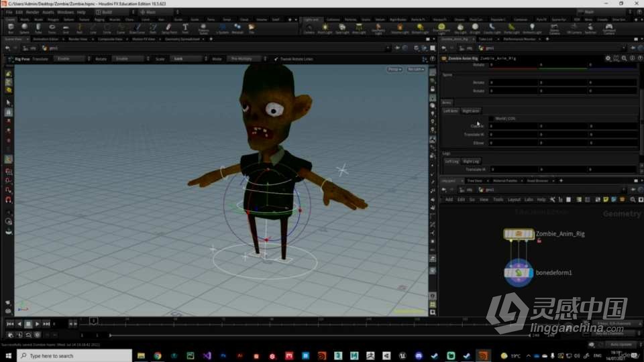
Task: Open the Windows menu
Action: click(x=65, y=12)
